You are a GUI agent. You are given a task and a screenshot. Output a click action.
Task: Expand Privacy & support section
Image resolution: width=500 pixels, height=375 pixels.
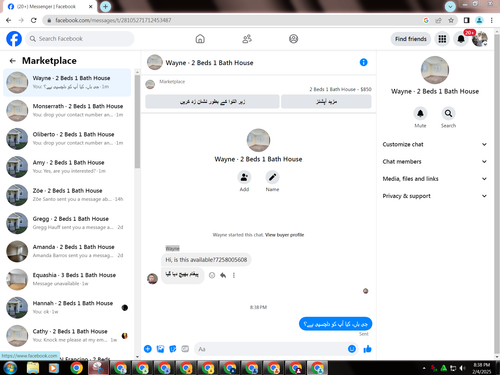coord(435,196)
